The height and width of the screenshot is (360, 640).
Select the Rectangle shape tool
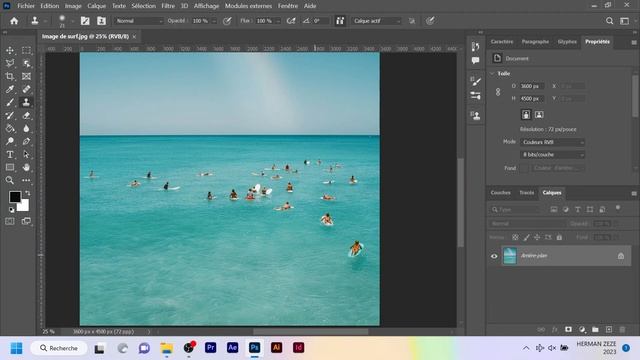10,167
